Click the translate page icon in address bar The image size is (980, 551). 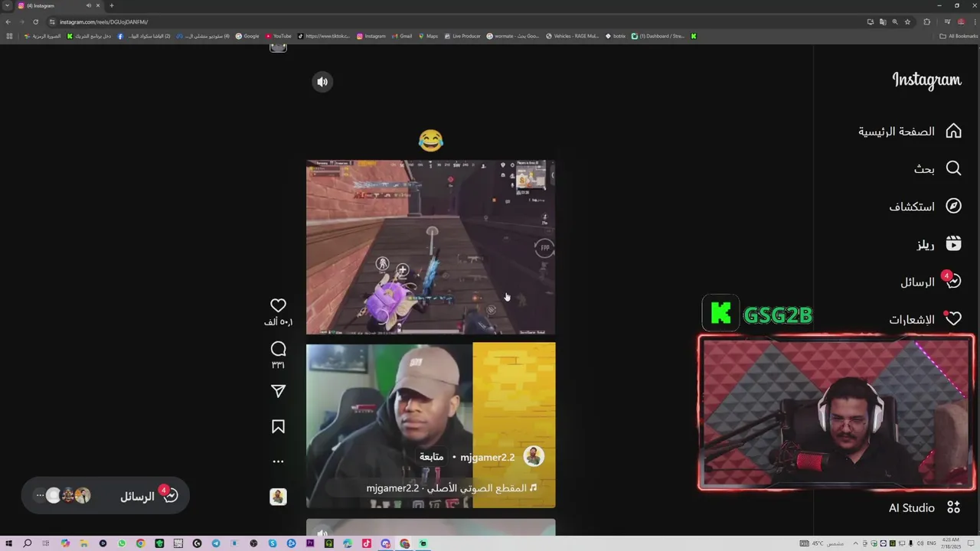(882, 21)
